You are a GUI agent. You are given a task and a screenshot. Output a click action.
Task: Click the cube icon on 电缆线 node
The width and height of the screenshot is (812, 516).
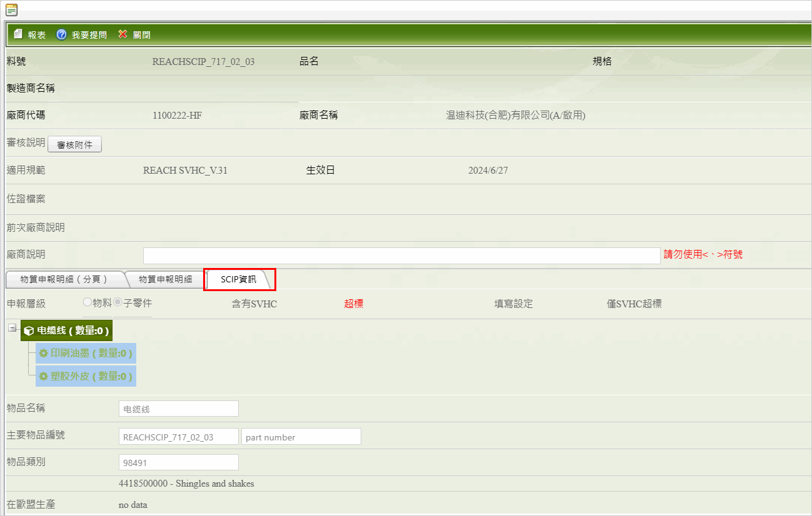(29, 330)
